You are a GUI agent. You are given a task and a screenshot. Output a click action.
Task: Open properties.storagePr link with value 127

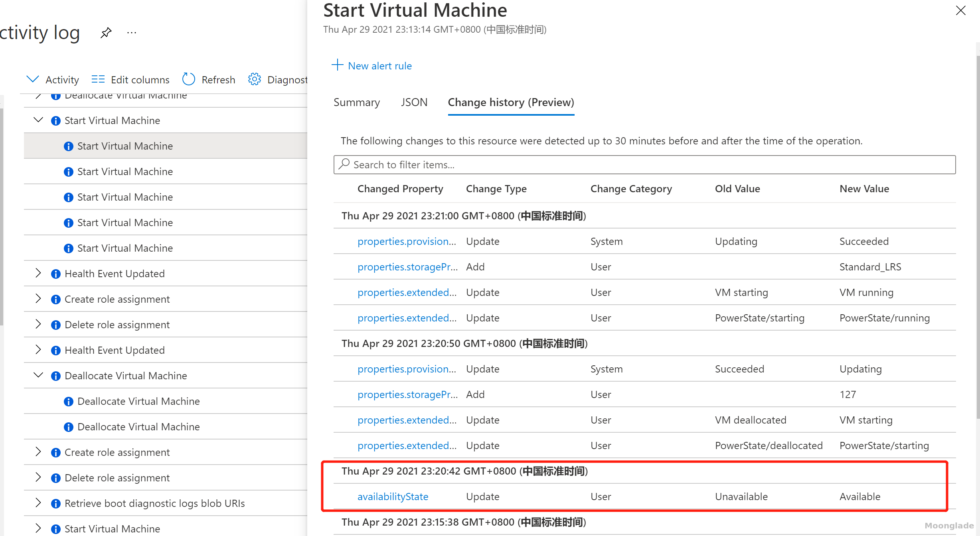tap(407, 394)
